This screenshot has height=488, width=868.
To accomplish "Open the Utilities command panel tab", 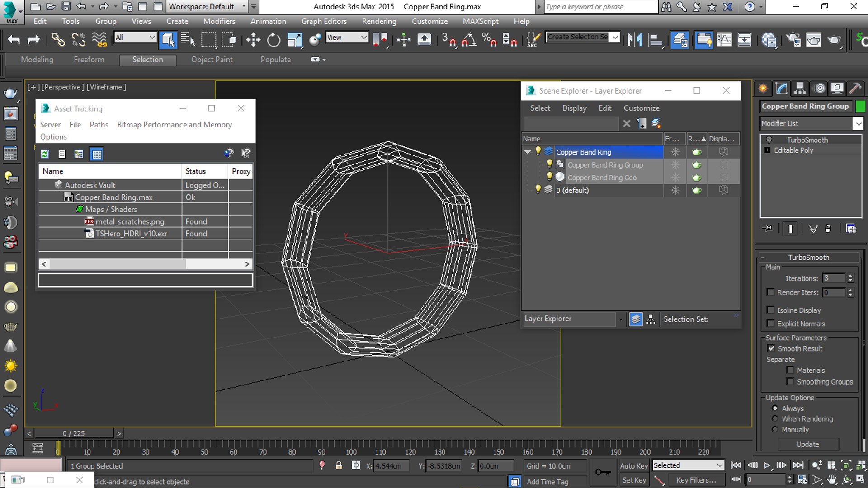I will [x=855, y=88].
